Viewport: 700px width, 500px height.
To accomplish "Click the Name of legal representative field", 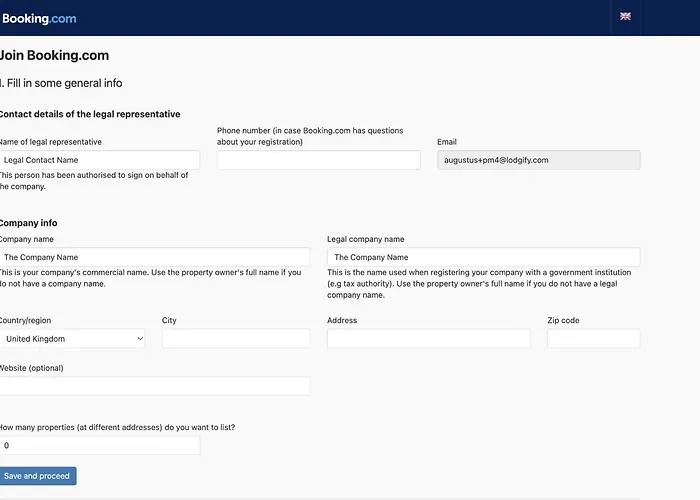I will pyautogui.click(x=100, y=160).
